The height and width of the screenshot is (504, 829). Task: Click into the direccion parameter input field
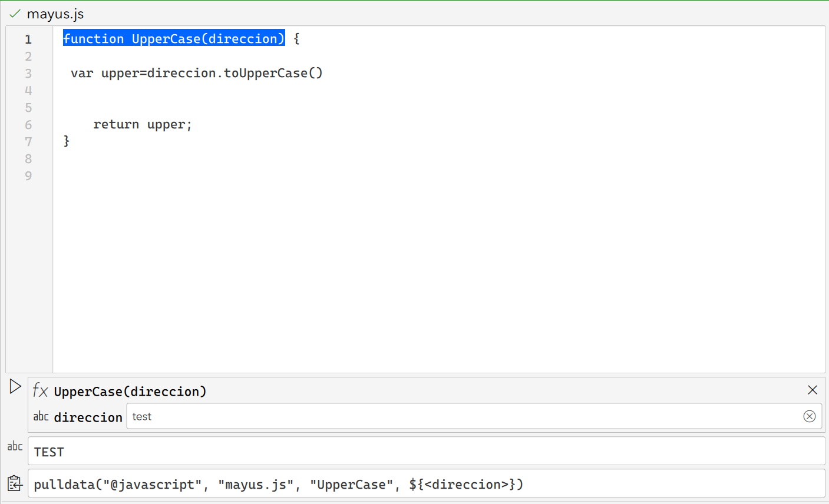pos(460,416)
